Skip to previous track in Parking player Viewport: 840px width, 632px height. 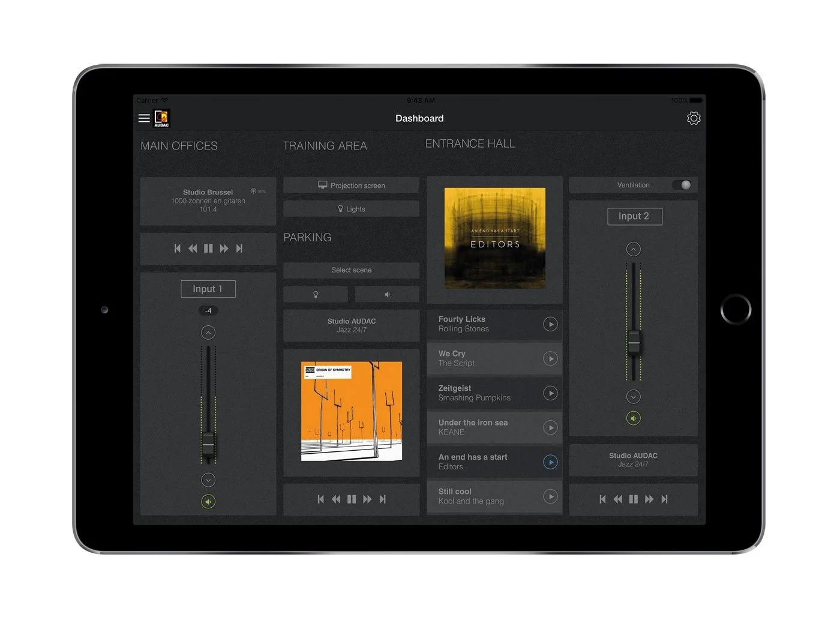click(320, 499)
